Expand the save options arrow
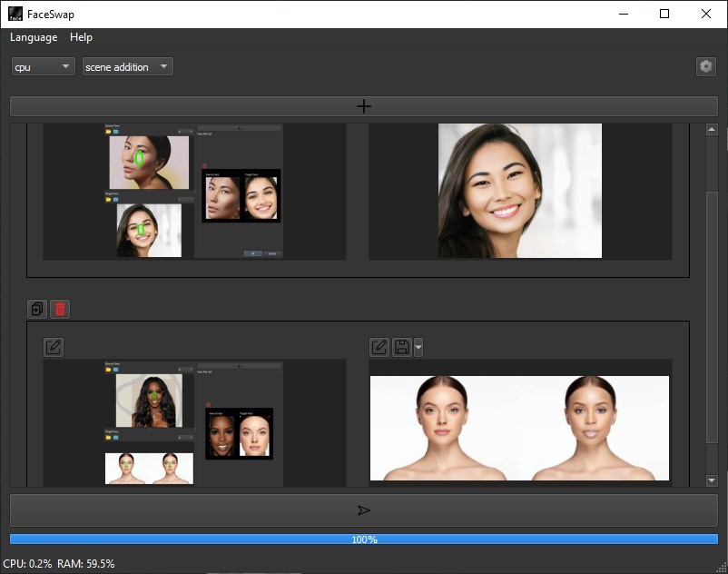This screenshot has width=728, height=574. [x=418, y=347]
